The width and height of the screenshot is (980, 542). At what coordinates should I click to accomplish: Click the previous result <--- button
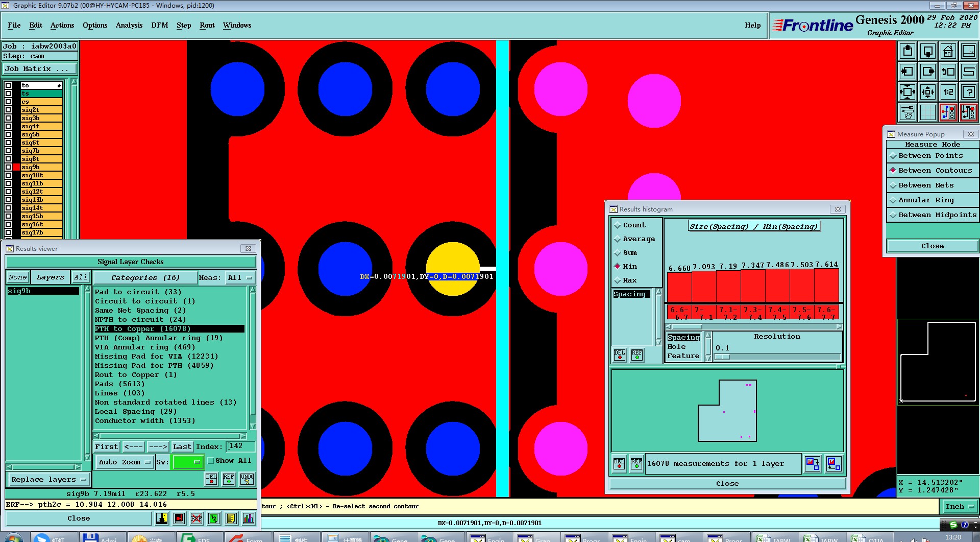tap(133, 447)
